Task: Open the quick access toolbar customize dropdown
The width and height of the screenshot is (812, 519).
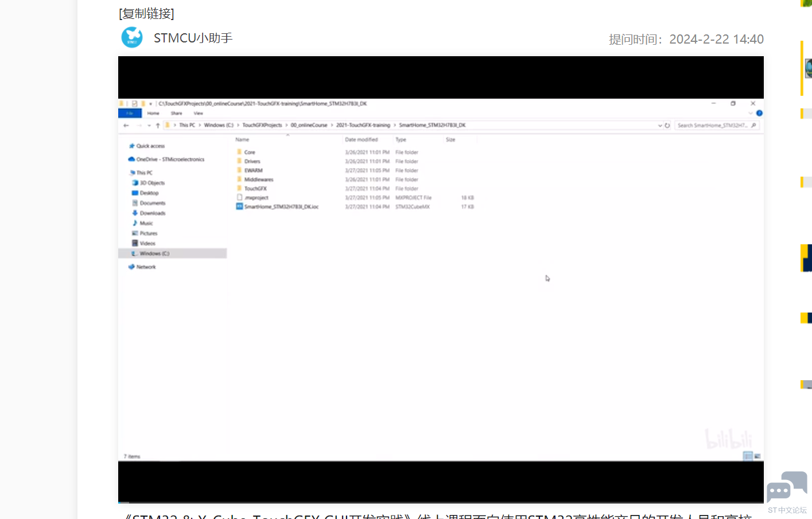Action: [x=150, y=104]
